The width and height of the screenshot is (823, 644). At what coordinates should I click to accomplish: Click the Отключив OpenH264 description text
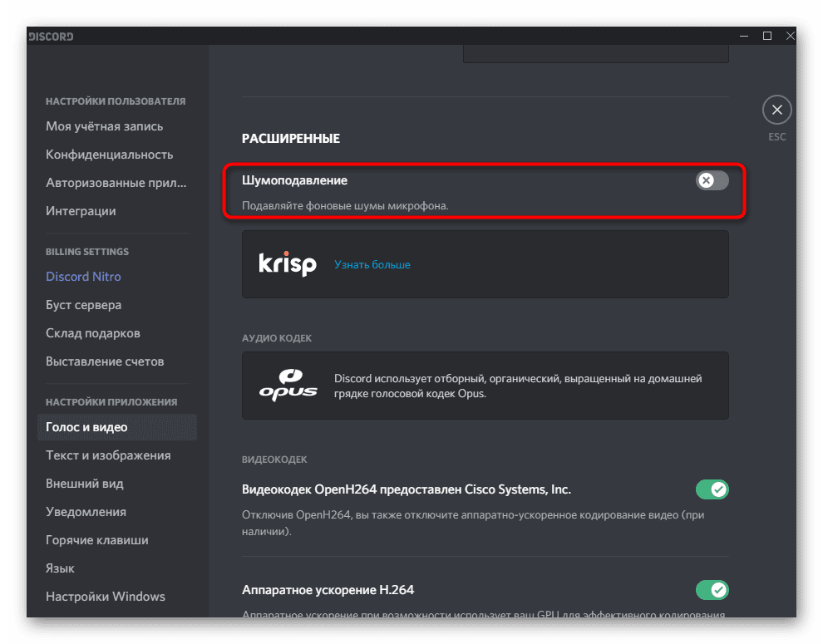473,523
